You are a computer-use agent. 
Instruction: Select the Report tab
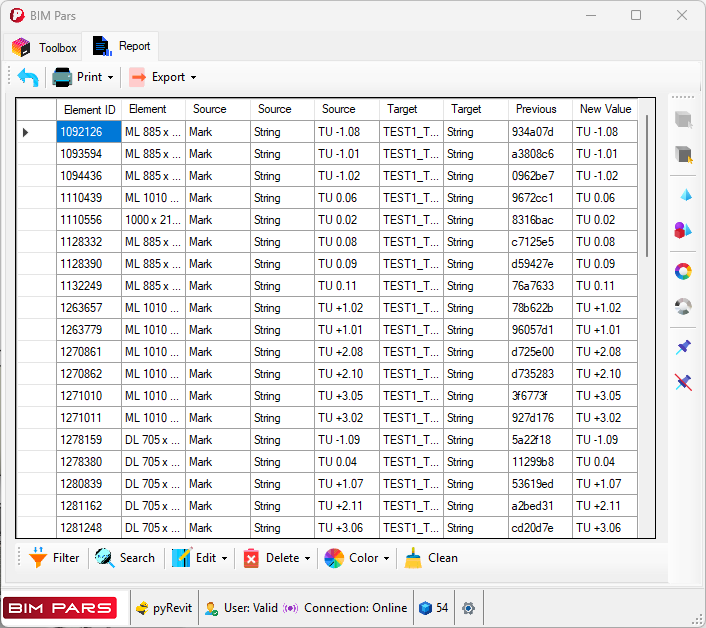pos(121,46)
